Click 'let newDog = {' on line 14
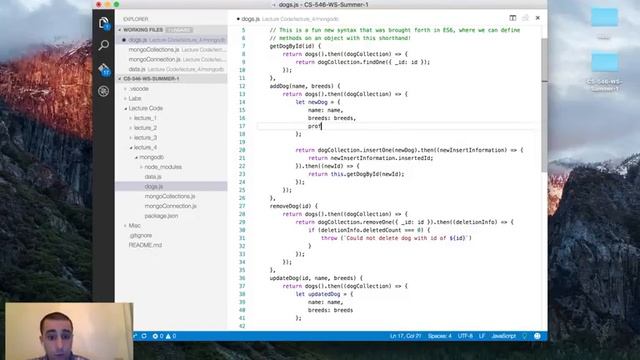The image size is (640, 360). pos(318,102)
